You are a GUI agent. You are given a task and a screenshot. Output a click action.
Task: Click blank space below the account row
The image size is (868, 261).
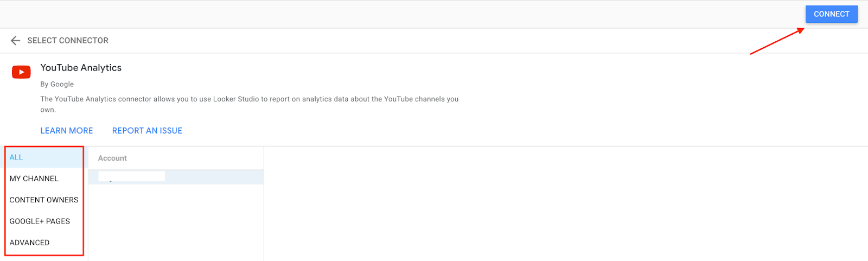tap(176, 222)
